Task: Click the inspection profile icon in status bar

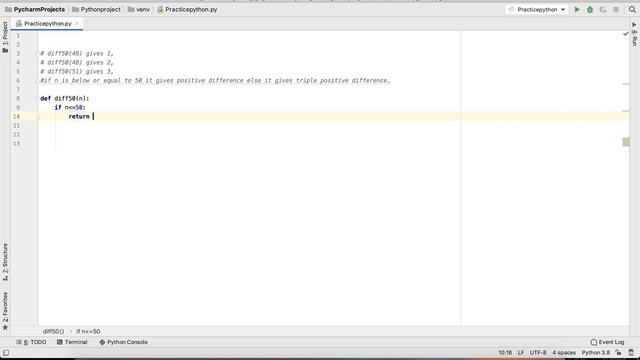Action: [x=631, y=353]
